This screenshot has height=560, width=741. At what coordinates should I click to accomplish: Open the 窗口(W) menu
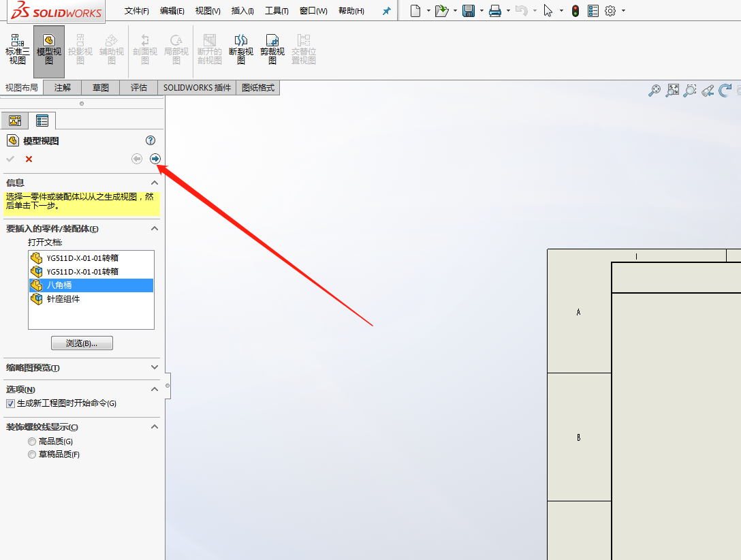[313, 11]
